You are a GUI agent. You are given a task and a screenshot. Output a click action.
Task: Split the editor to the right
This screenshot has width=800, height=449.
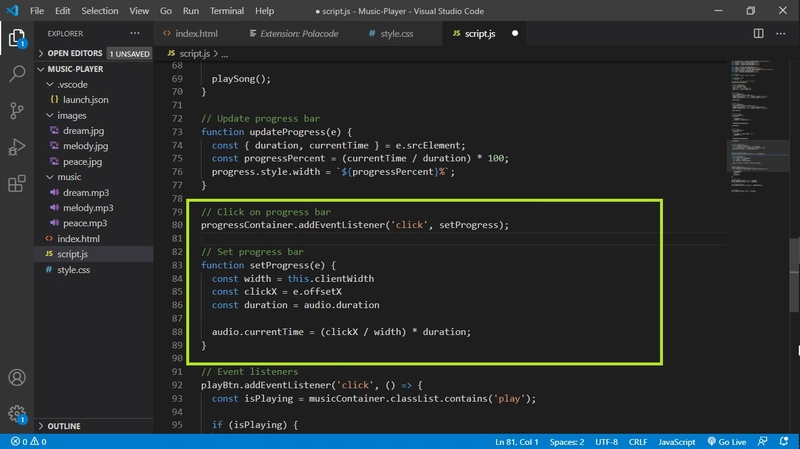(757, 33)
